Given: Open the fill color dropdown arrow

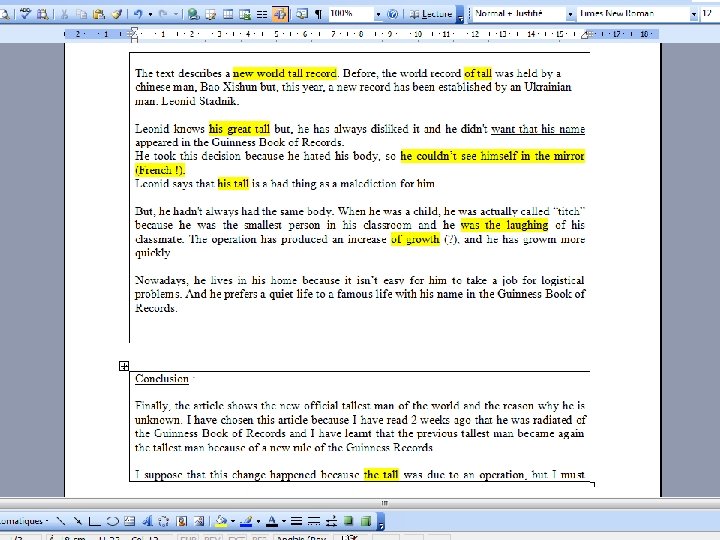Looking at the screenshot, I should [233, 521].
